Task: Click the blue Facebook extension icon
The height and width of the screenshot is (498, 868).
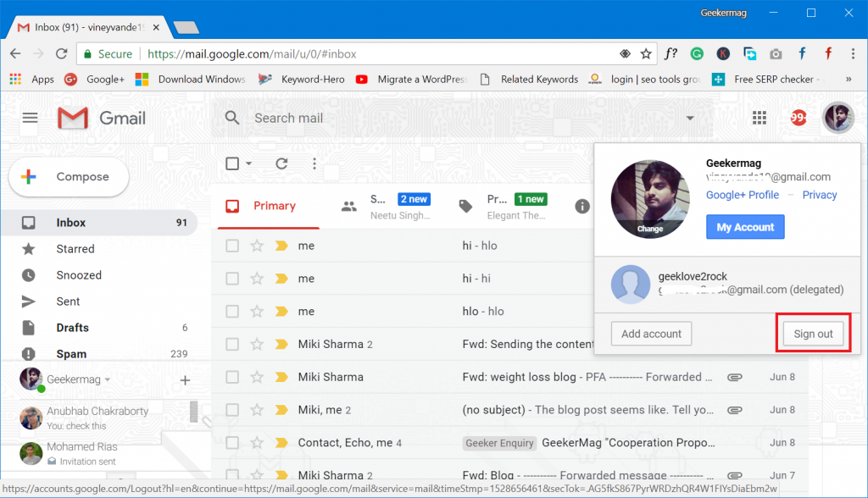Action: click(x=802, y=53)
